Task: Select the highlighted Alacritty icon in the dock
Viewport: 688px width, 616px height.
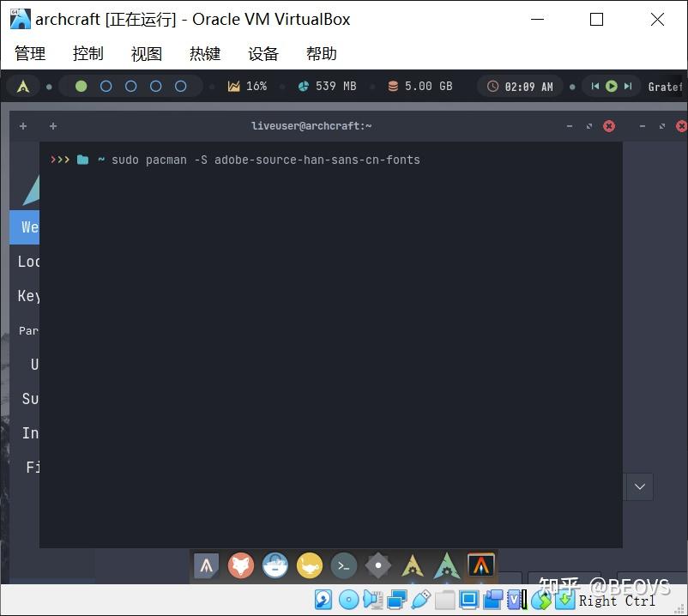Action: click(480, 565)
